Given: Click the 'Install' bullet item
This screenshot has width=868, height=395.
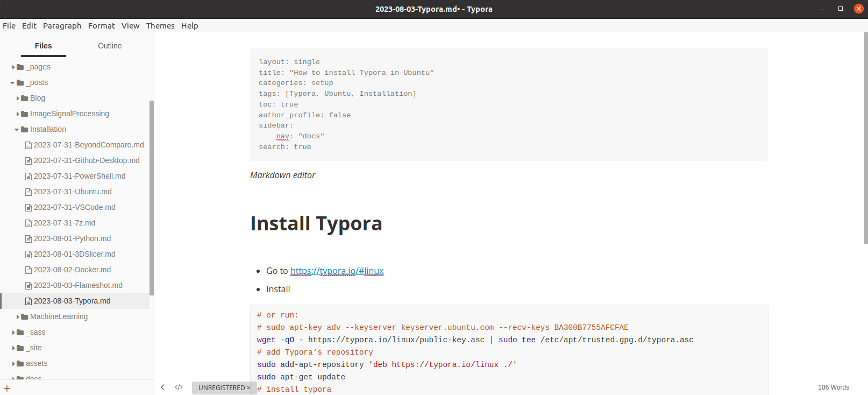Looking at the screenshot, I should 278,289.
